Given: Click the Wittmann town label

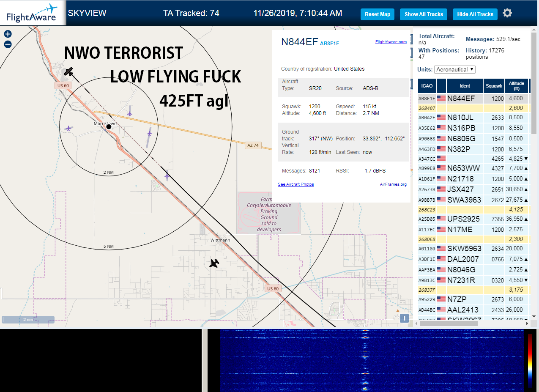Looking at the screenshot, I should 220,240.
